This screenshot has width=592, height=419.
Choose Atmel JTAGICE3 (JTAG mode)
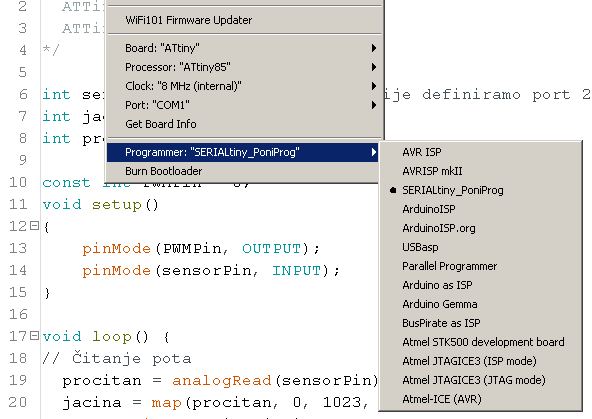(x=481, y=380)
